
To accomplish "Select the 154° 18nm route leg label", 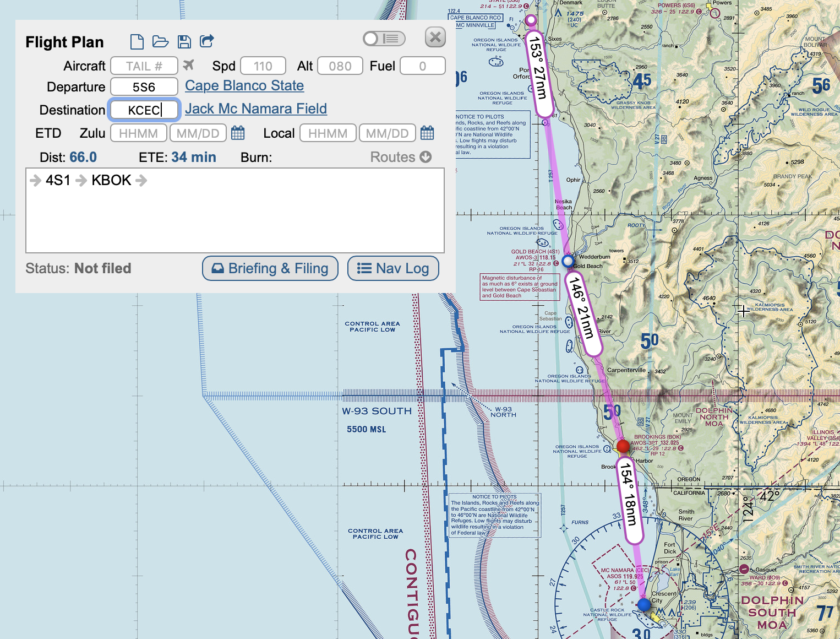I will point(629,501).
